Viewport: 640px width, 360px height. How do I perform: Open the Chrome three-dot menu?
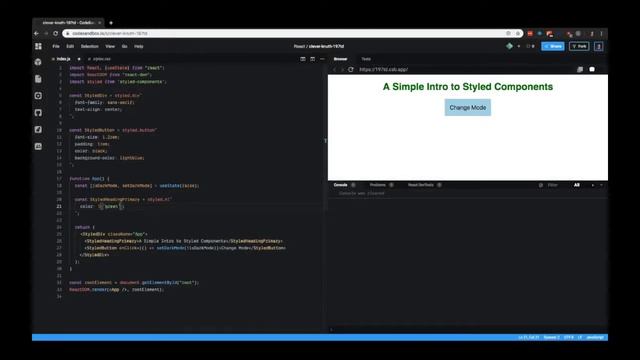[601, 33]
